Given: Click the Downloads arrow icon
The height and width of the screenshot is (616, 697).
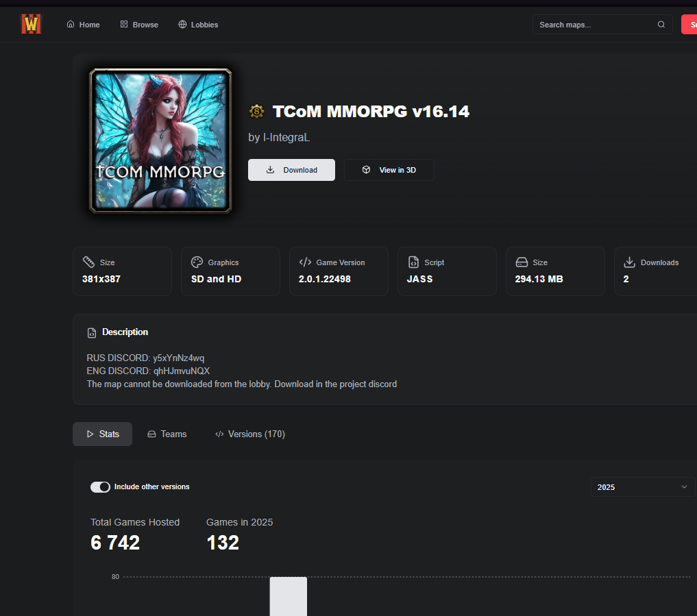Looking at the screenshot, I should [x=629, y=262].
